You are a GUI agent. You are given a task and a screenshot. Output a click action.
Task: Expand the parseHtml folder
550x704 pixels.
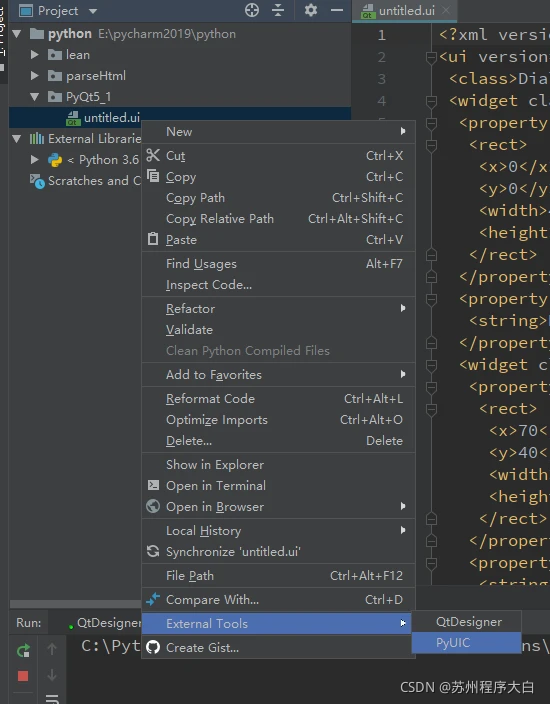34,75
